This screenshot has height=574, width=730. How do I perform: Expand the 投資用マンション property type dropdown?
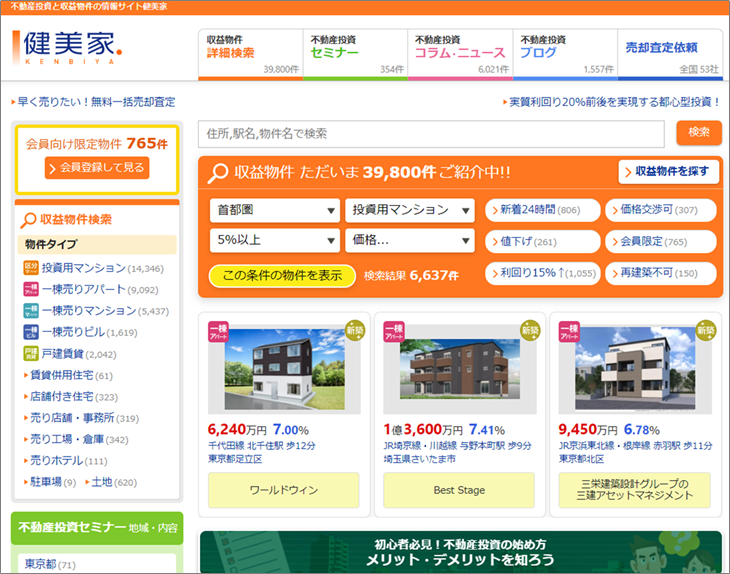coord(409,211)
